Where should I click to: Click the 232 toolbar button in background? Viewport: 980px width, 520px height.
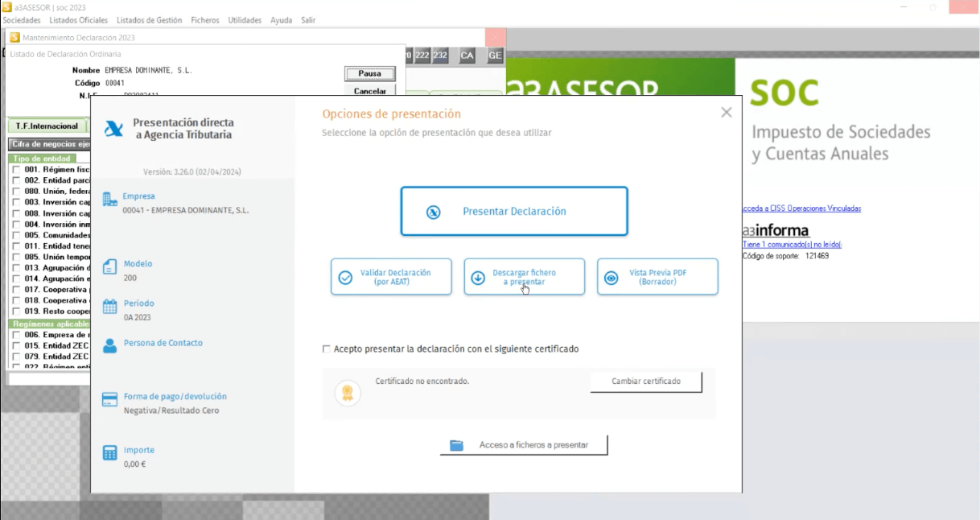point(440,56)
